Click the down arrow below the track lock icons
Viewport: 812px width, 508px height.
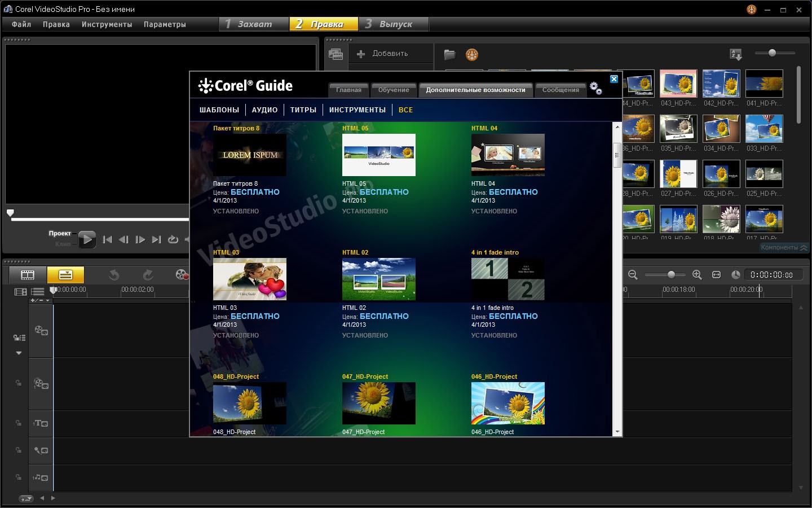click(x=19, y=353)
